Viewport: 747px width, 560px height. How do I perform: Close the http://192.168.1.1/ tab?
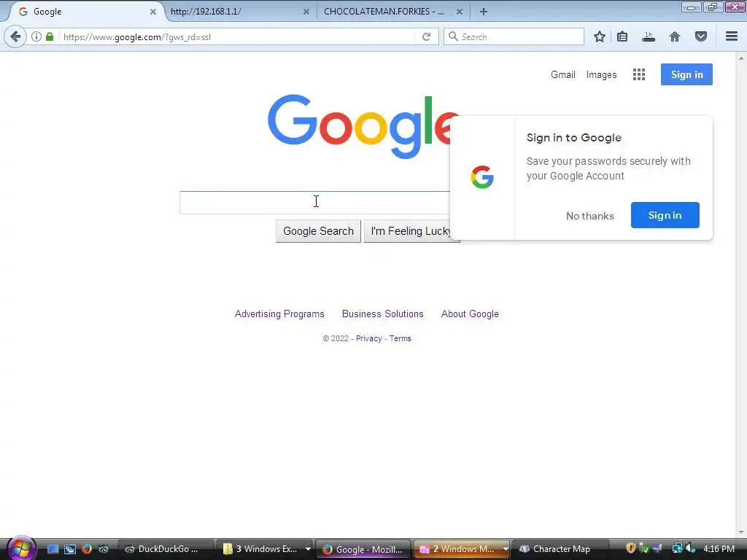[306, 12]
